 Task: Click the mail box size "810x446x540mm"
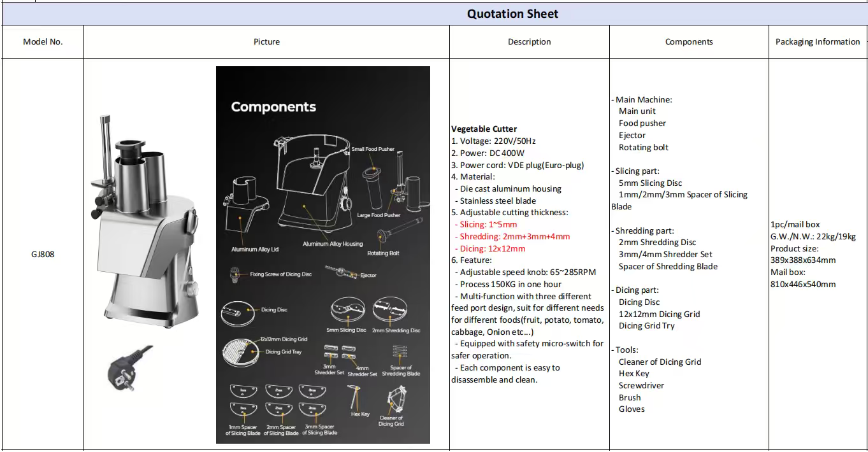coord(803,285)
